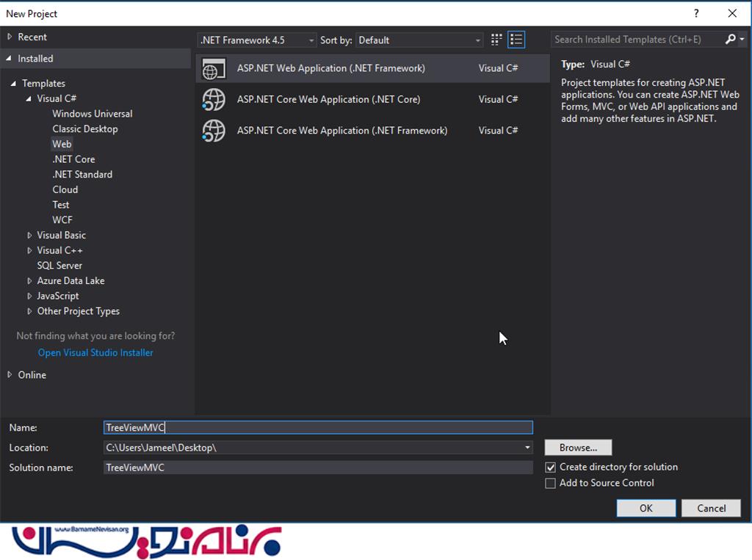Open search options dropdown arrow
This screenshot has width=752, height=560.
point(742,40)
